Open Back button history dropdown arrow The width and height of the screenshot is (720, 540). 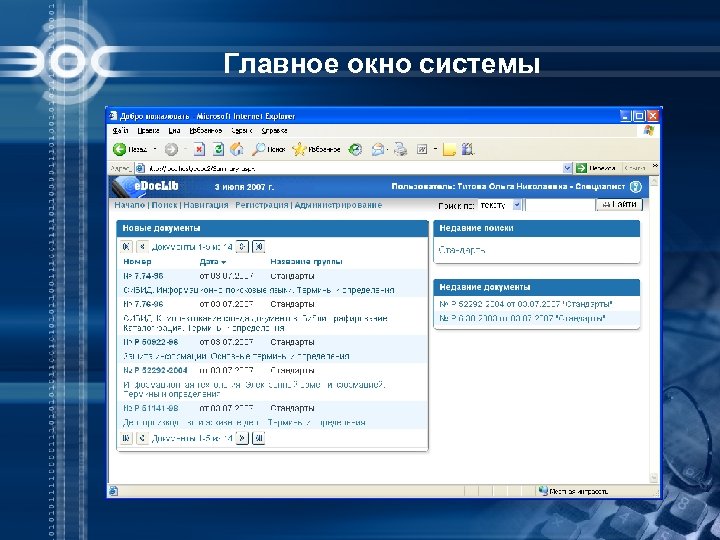pyautogui.click(x=155, y=149)
